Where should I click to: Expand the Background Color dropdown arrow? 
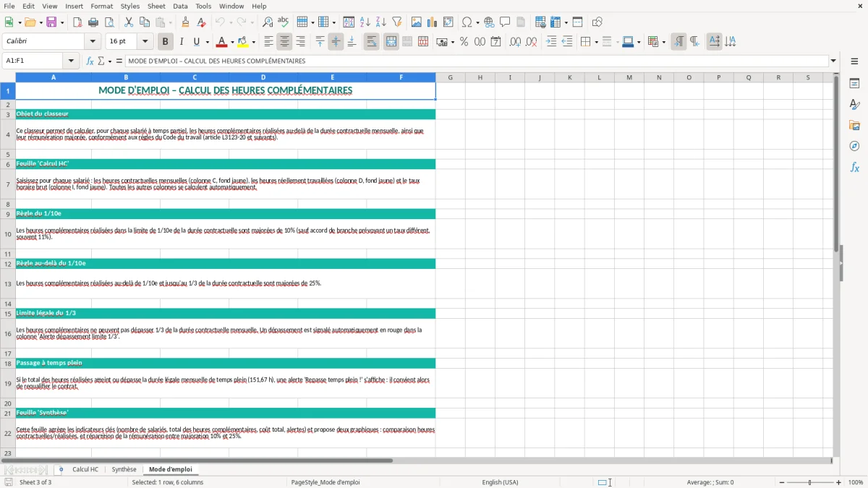point(253,42)
